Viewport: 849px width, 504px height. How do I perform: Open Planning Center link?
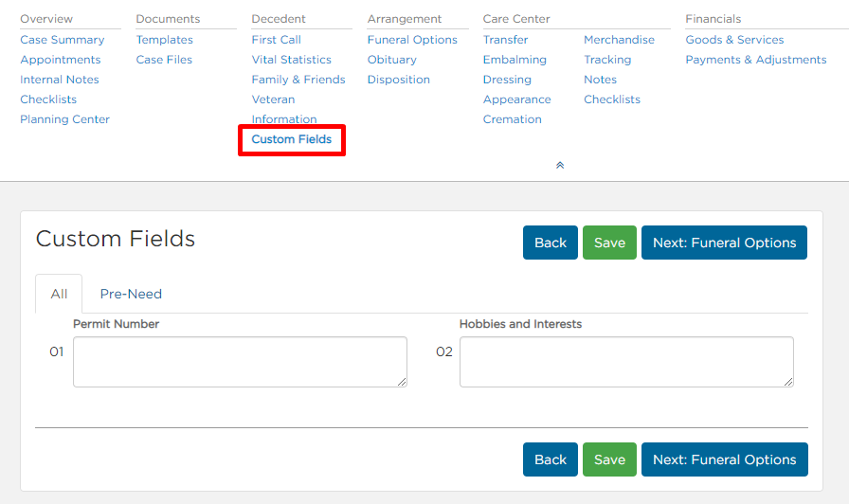point(65,119)
